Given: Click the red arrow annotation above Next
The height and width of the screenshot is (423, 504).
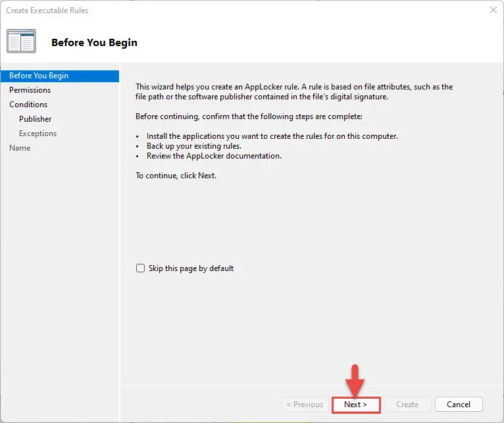Looking at the screenshot, I should click(x=355, y=381).
